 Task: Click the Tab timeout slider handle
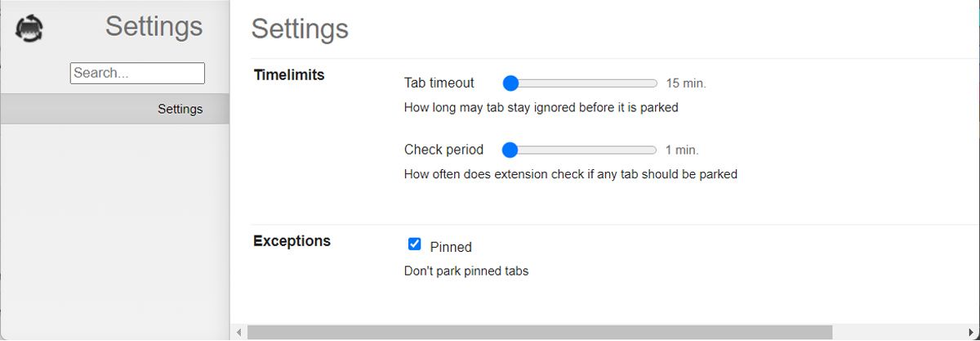coord(510,83)
